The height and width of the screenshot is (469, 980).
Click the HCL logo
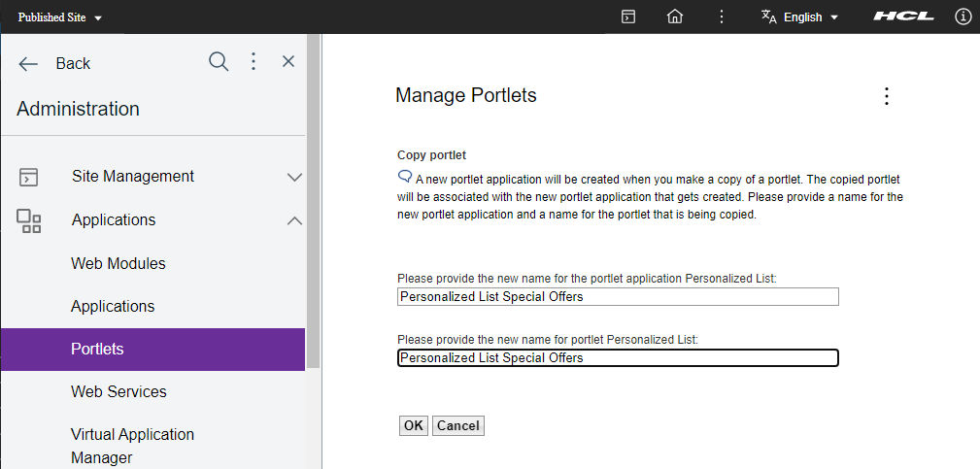[903, 17]
